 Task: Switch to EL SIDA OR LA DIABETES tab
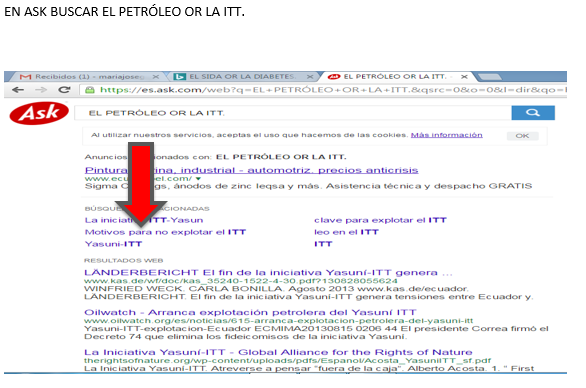coord(242,77)
